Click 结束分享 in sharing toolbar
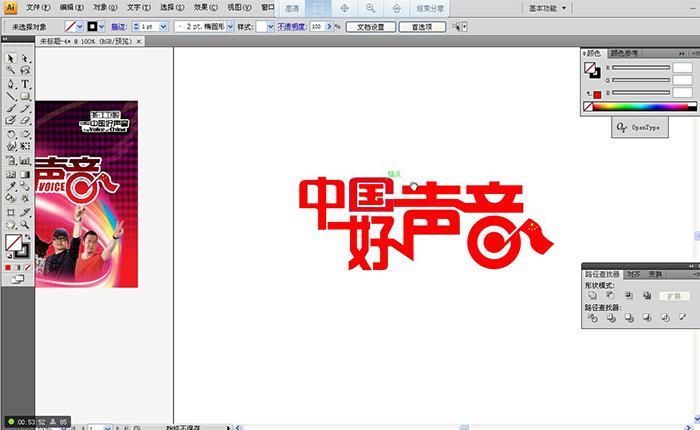700x430 pixels. 430,8
